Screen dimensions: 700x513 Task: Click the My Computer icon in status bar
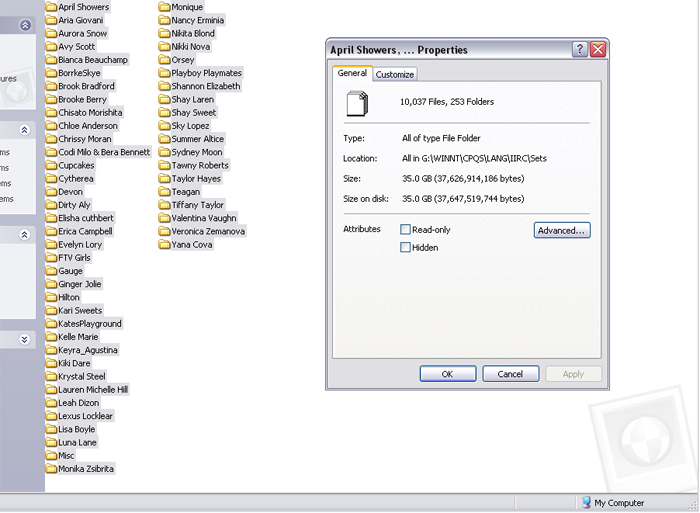coord(587,502)
